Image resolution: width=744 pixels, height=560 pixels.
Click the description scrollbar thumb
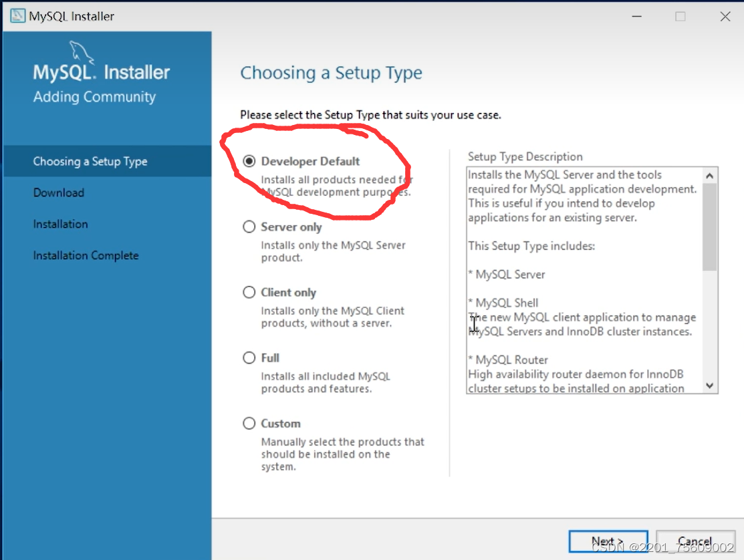pyautogui.click(x=710, y=227)
